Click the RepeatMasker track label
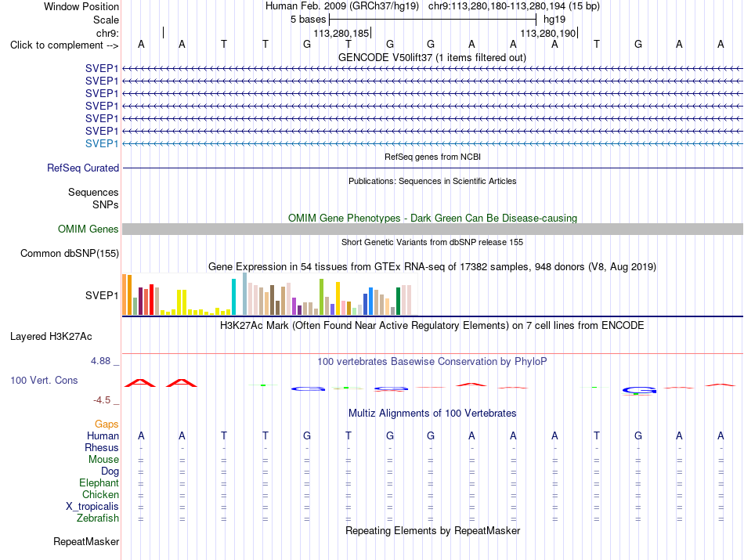This screenshot has width=744, height=560. [x=86, y=542]
